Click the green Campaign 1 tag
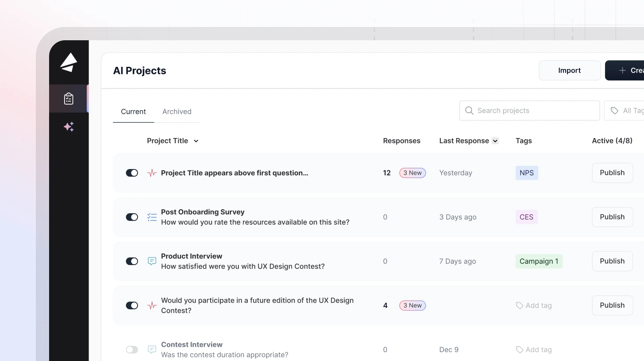The image size is (644, 361). tap(539, 261)
